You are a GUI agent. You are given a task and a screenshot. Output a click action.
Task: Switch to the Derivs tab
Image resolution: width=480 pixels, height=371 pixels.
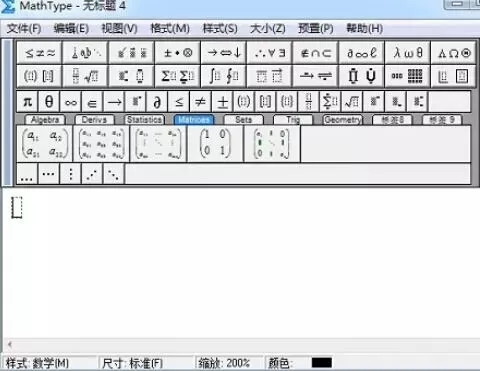pyautogui.click(x=94, y=119)
